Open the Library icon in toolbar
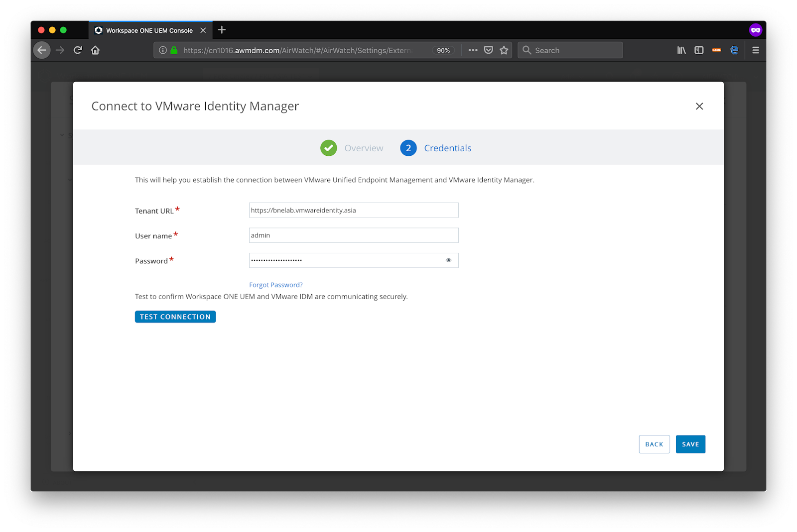797x532 pixels. pyautogui.click(x=681, y=50)
